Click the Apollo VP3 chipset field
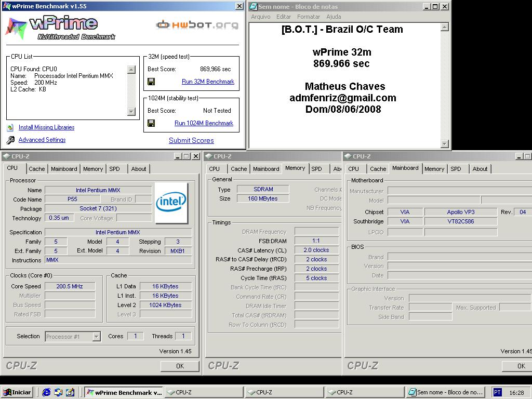Image resolution: width=532 pixels, height=399 pixels. (x=461, y=212)
